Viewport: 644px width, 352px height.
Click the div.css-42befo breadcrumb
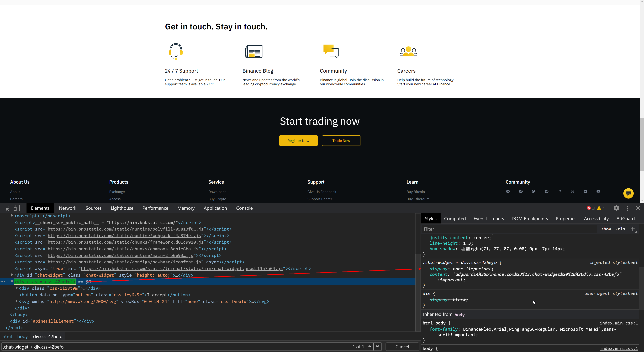(x=48, y=337)
